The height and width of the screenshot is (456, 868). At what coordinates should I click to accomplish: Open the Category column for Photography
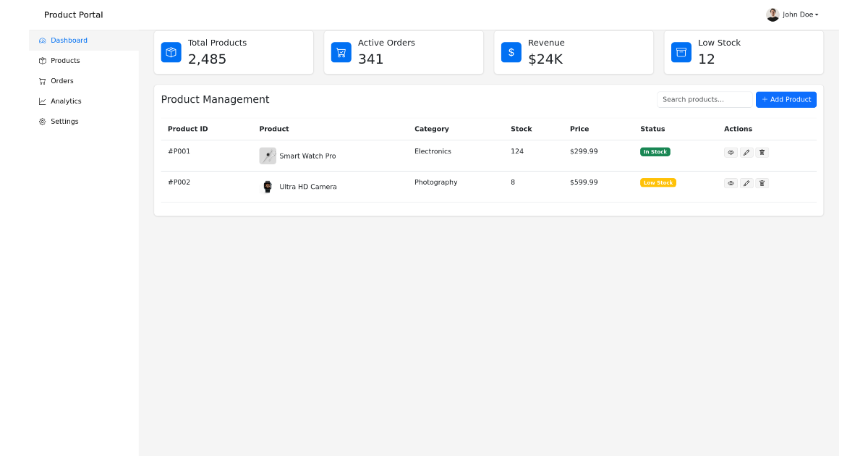(435, 182)
